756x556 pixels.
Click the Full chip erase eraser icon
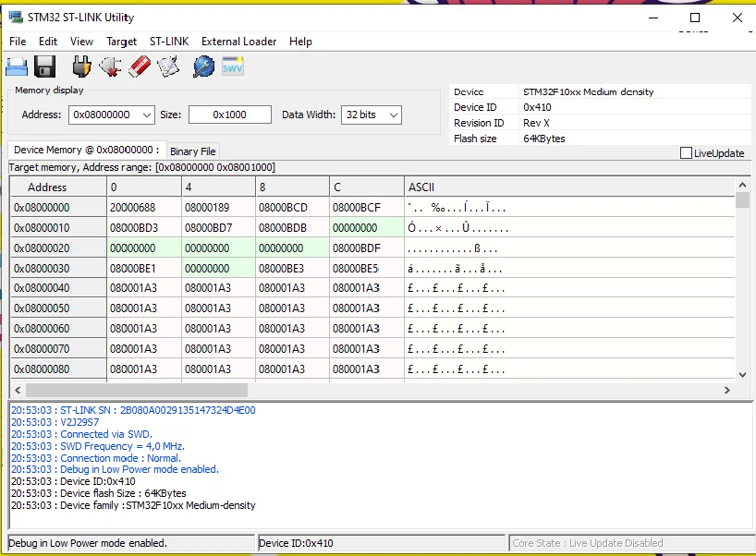point(140,66)
